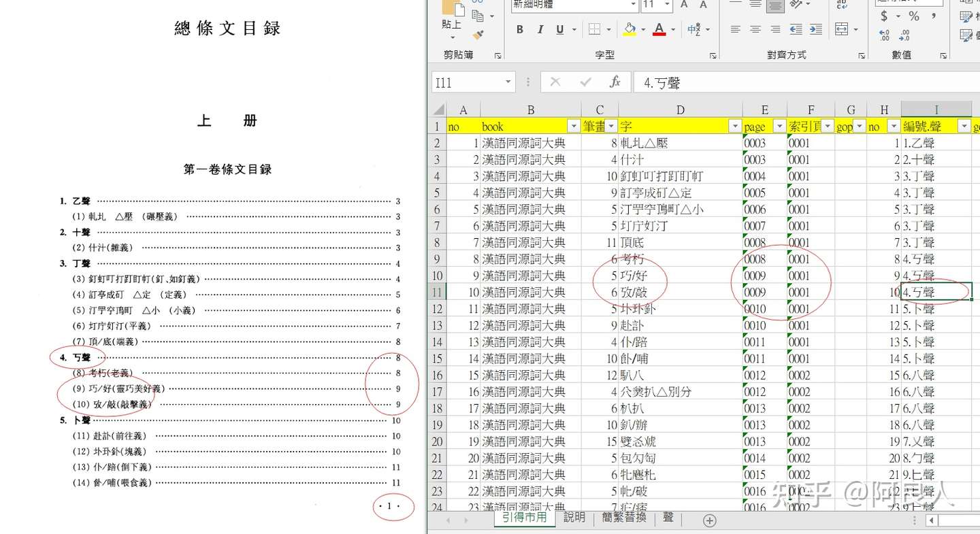The width and height of the screenshot is (980, 534).
Task: Select cell containing 攷/敲
Action: (x=680, y=293)
